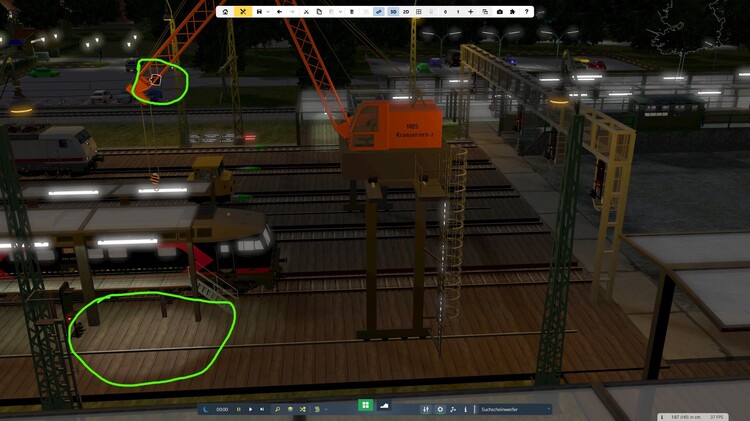Open settings with the gear icon

coord(440,409)
